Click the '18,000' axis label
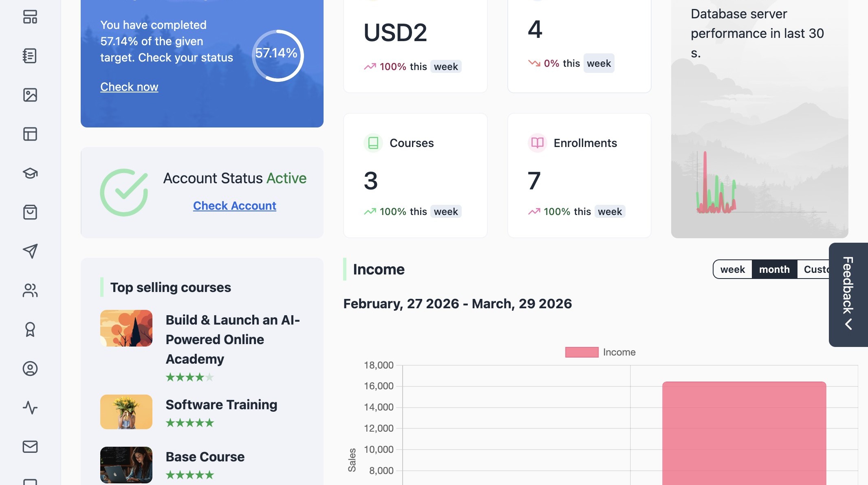Screen dimensions: 868x485 coord(379,365)
